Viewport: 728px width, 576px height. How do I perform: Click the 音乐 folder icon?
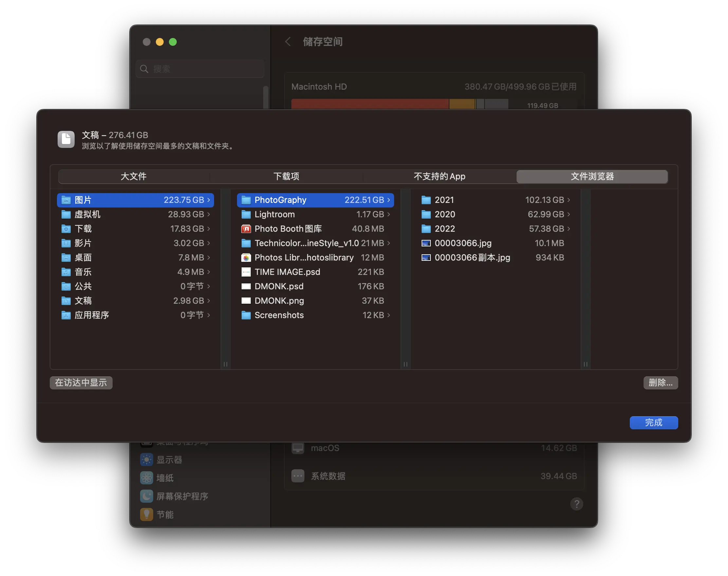click(66, 272)
